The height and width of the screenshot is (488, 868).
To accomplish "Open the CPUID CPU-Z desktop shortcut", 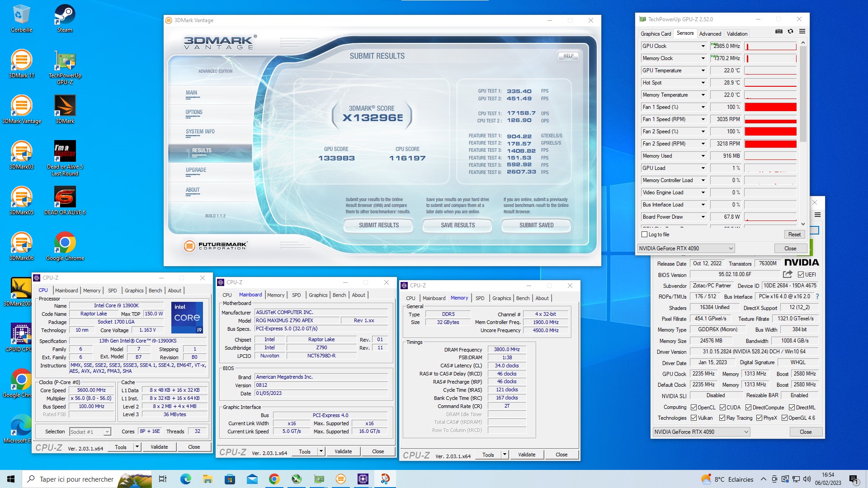I will (18, 338).
